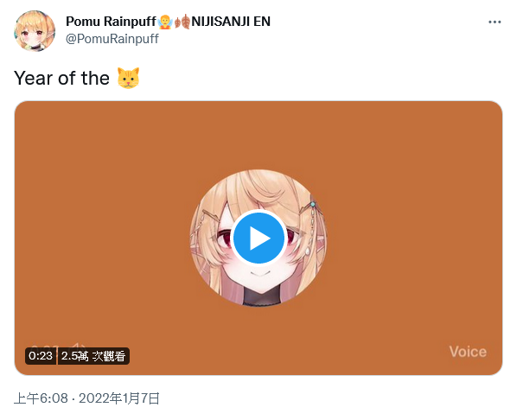Select the 'Year of the' tweet text
This screenshot has height=420, width=517.
click(x=61, y=78)
